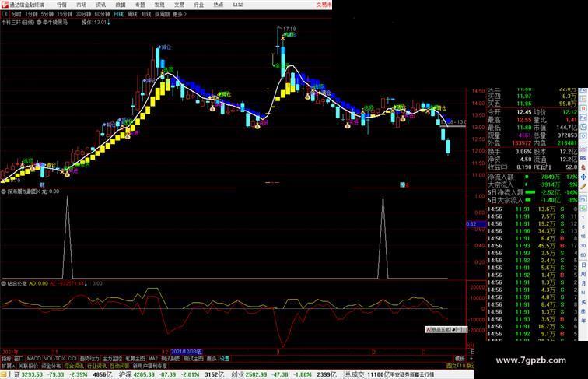Click blue four-arrow move icon in sidebar
This screenshot has width=588, height=379.
pyautogui.click(x=583, y=177)
